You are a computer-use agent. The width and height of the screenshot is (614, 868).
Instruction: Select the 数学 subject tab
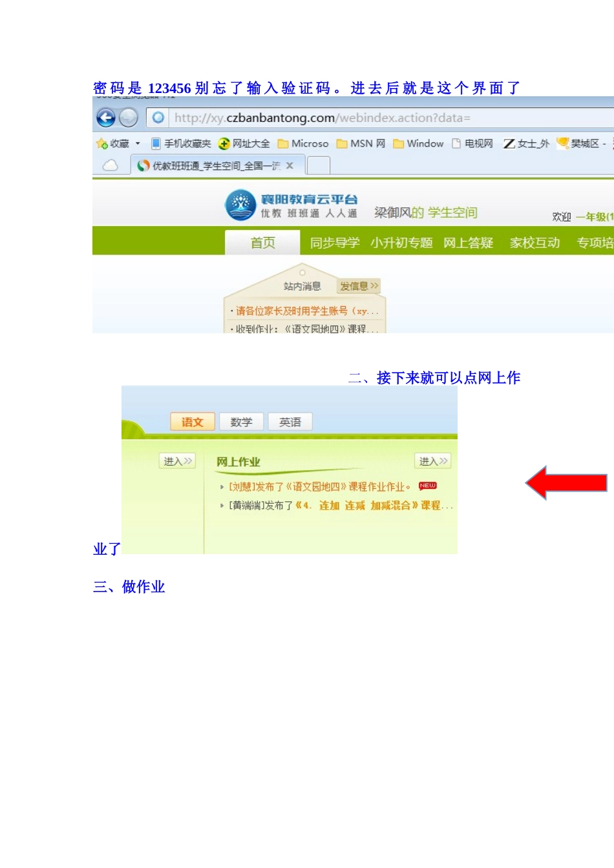(241, 422)
